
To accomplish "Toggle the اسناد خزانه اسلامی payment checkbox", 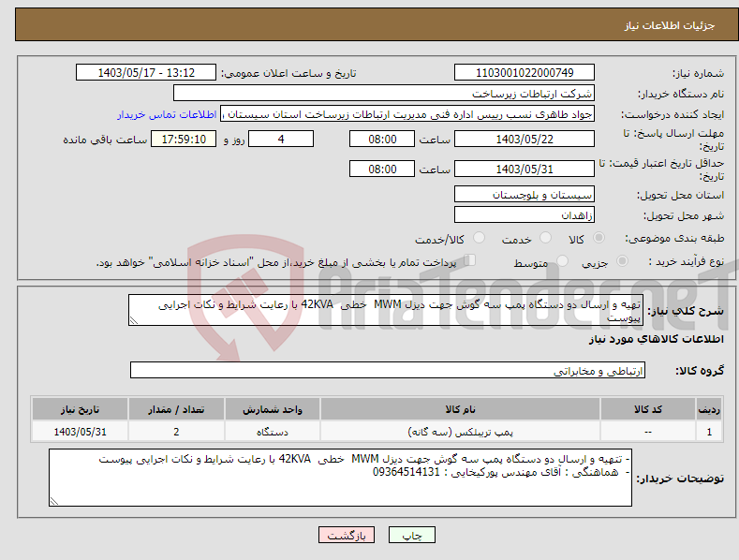I will click(x=470, y=260).
